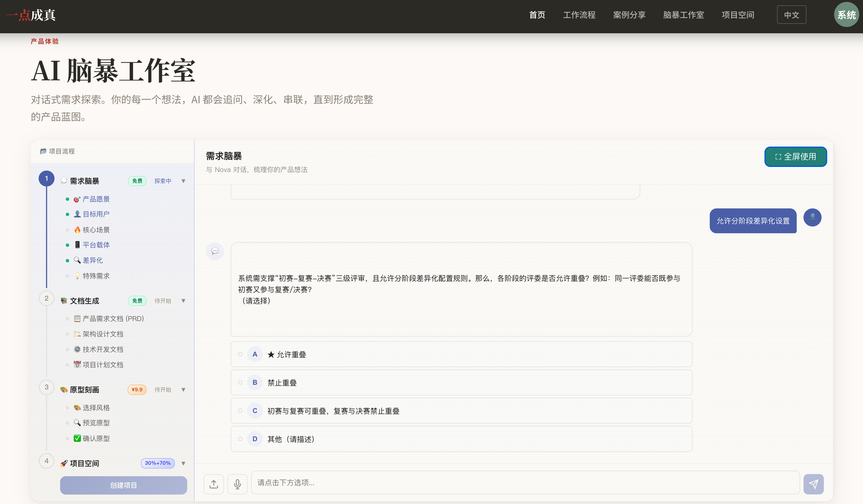Viewport: 863px width, 504px height.
Task: Click the books icon beside 文档生成
Action: pos(64,301)
